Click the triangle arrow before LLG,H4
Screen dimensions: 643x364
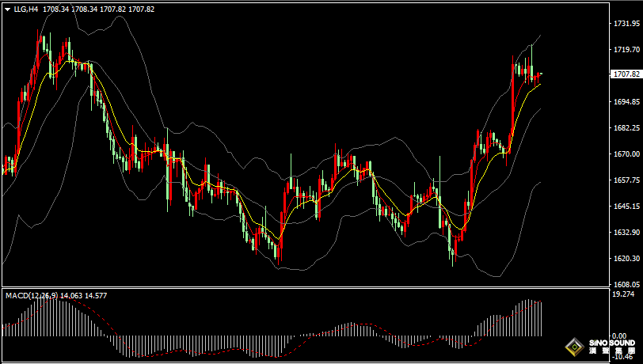pyautogui.click(x=7, y=9)
